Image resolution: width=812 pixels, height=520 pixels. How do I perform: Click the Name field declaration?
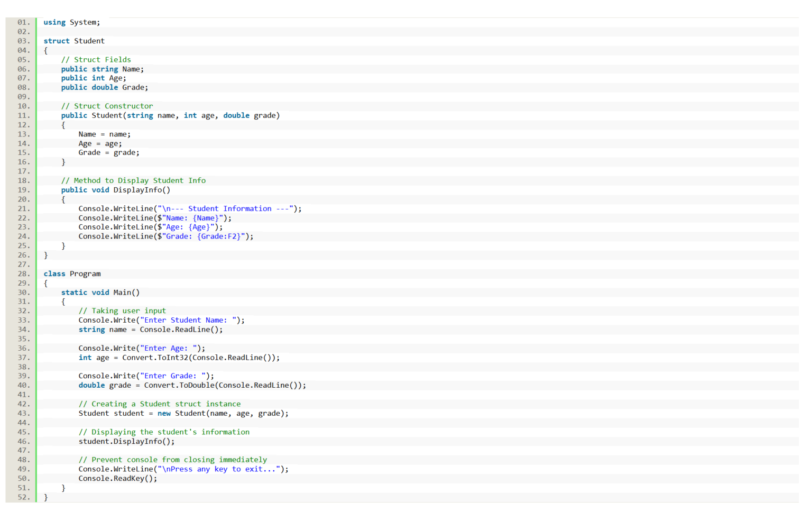pyautogui.click(x=103, y=69)
